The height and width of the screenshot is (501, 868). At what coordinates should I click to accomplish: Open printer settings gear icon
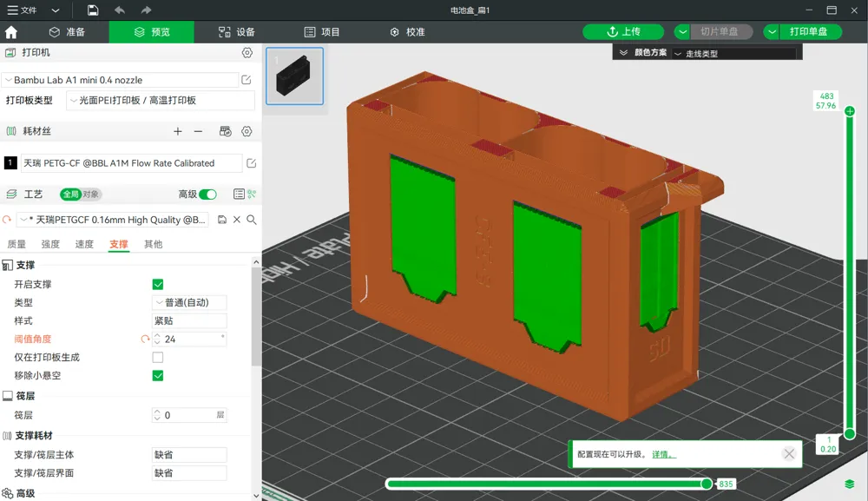247,53
